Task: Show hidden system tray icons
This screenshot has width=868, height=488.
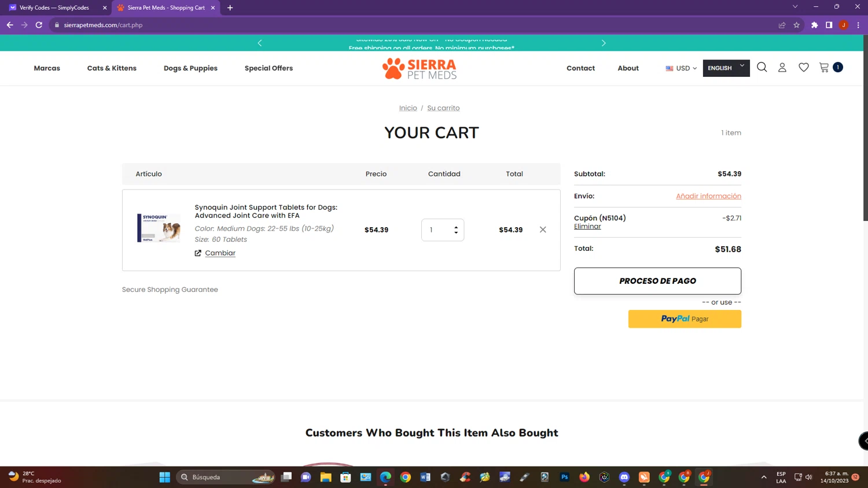Action: 764,477
